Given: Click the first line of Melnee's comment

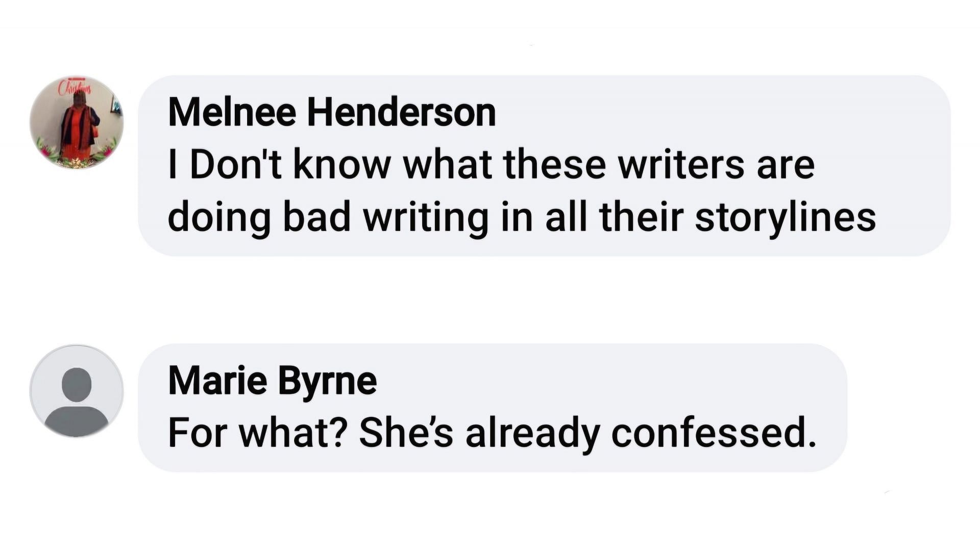Looking at the screenshot, I should [491, 165].
